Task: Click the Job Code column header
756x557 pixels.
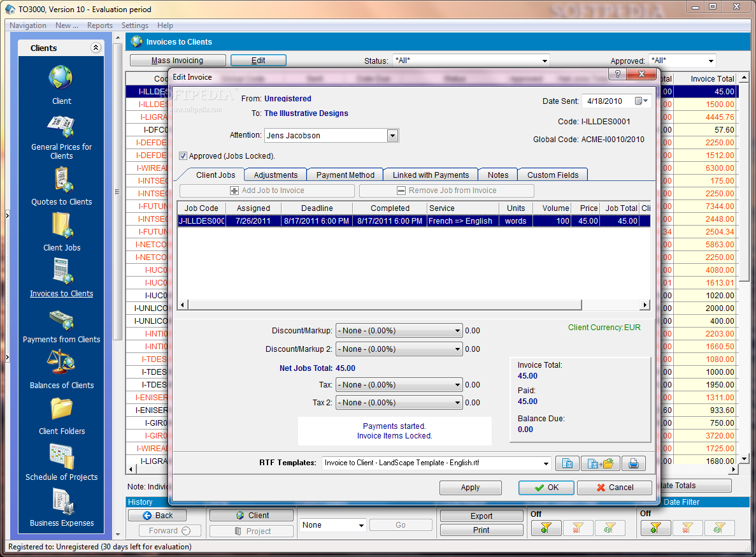Action: click(201, 208)
